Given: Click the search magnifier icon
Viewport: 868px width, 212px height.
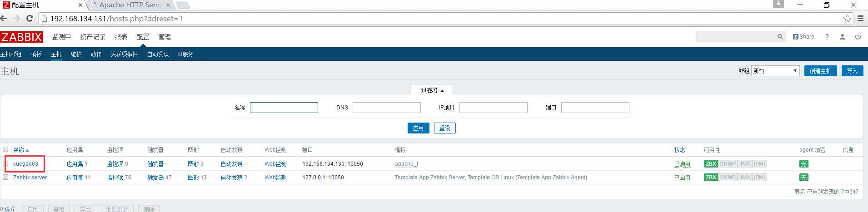Looking at the screenshot, I should [780, 37].
